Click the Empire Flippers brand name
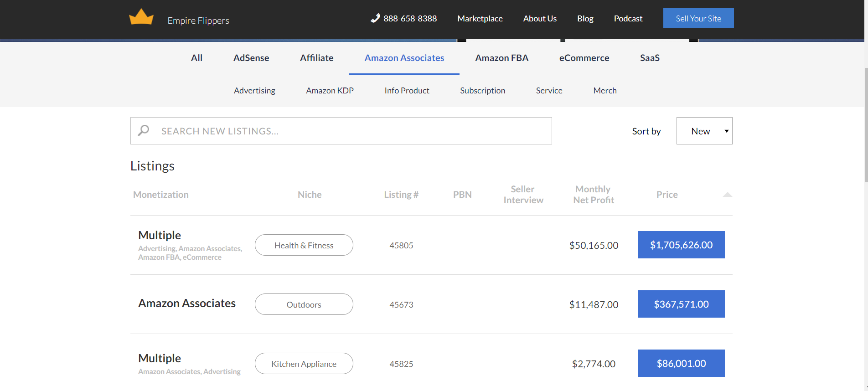Screen dimensions: 868x391 (x=198, y=21)
